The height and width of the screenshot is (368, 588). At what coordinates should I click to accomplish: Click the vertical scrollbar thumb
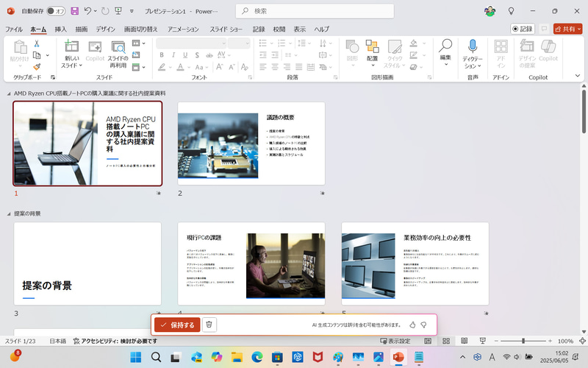(584, 111)
